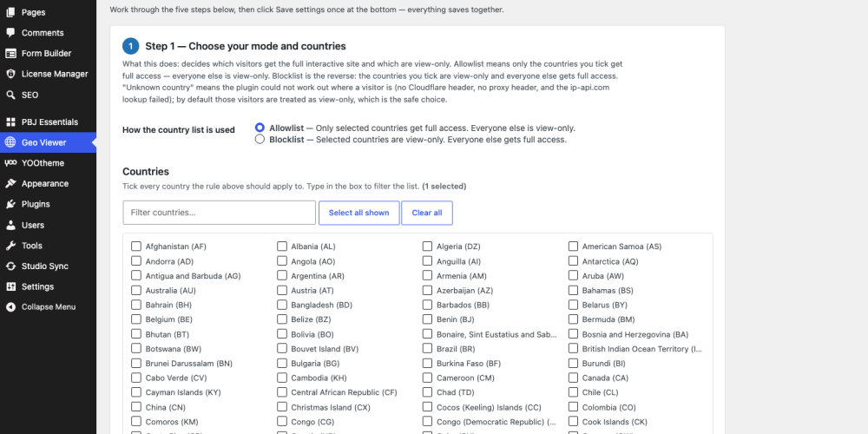This screenshot has height=434, width=868.
Task: Open the Comments menu item
Action: (48, 33)
